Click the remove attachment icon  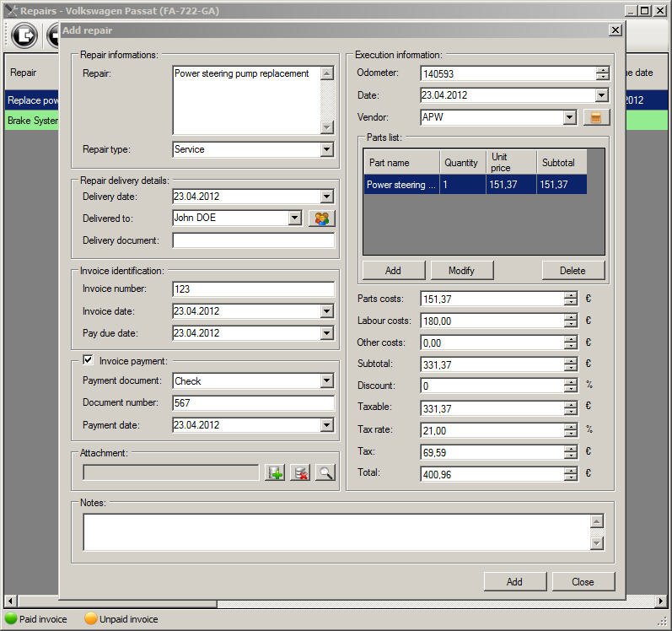coord(299,473)
